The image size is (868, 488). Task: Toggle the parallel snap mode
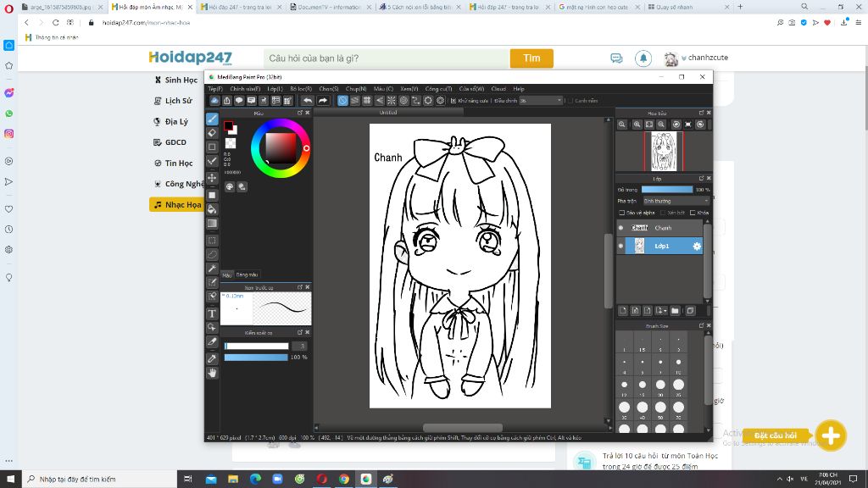pos(355,101)
